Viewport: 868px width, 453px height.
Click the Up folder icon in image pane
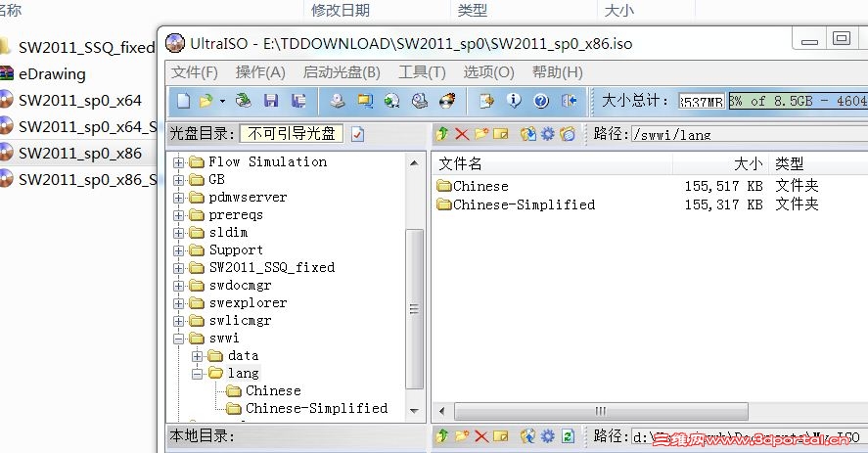[x=441, y=134]
